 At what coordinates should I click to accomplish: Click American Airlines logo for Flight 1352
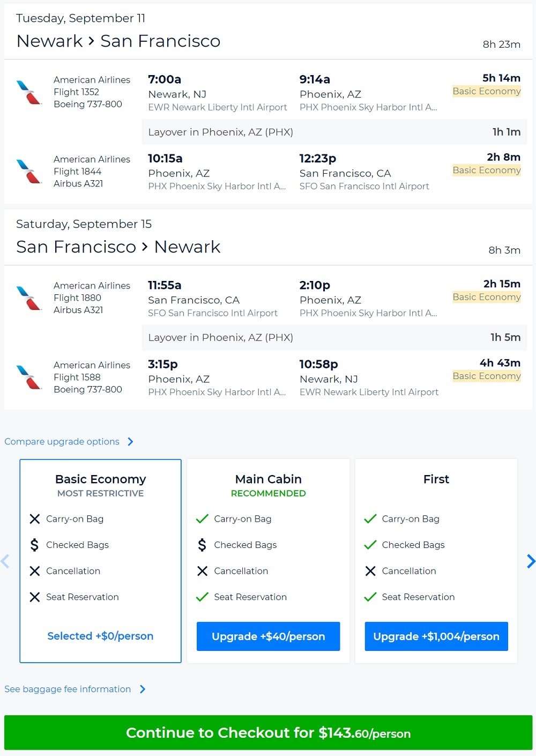pyautogui.click(x=29, y=92)
